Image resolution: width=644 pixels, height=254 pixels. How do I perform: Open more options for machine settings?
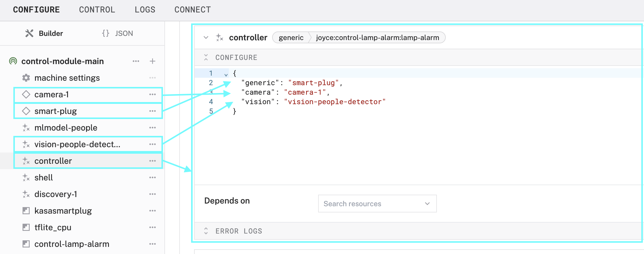153,78
